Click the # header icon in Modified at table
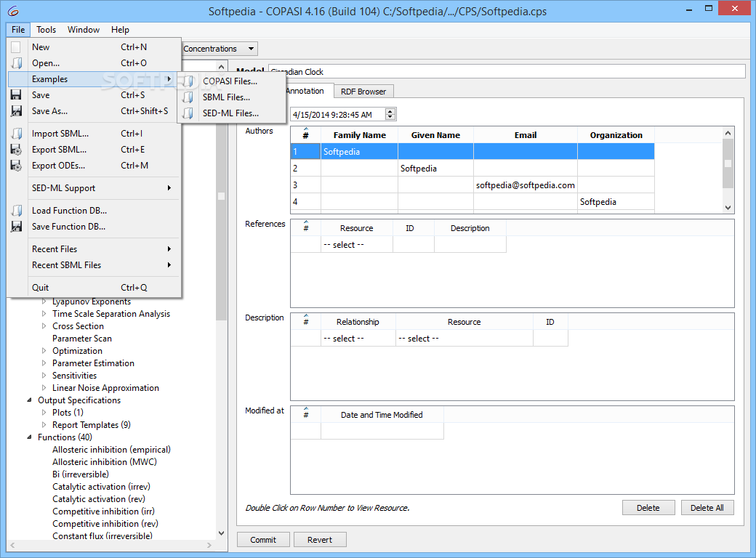This screenshot has width=756, height=558. click(306, 414)
